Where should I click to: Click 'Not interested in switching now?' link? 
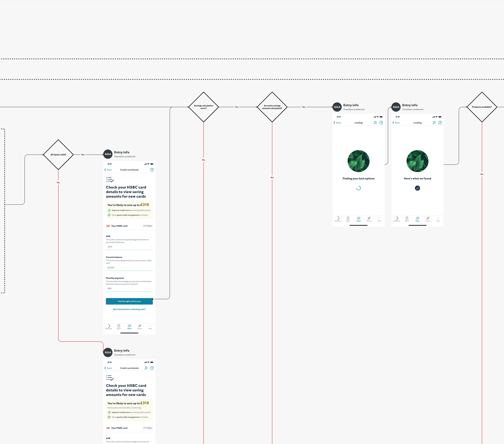click(129, 309)
